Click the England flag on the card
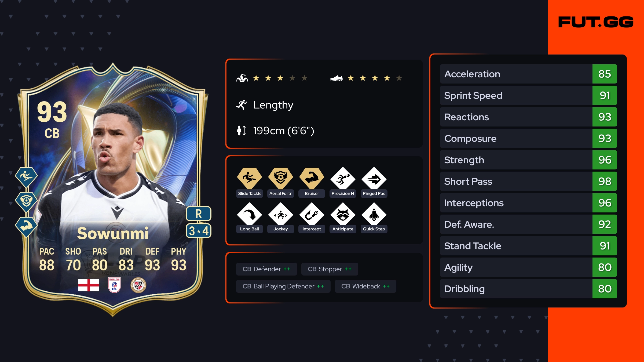The image size is (644, 362). (x=89, y=285)
